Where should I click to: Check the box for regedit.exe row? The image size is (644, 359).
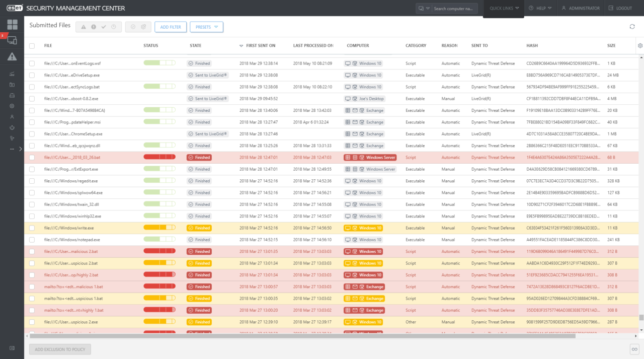pyautogui.click(x=32, y=181)
